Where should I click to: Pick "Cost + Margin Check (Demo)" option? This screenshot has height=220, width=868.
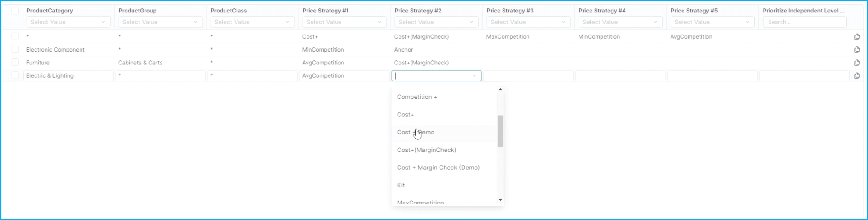click(x=438, y=168)
